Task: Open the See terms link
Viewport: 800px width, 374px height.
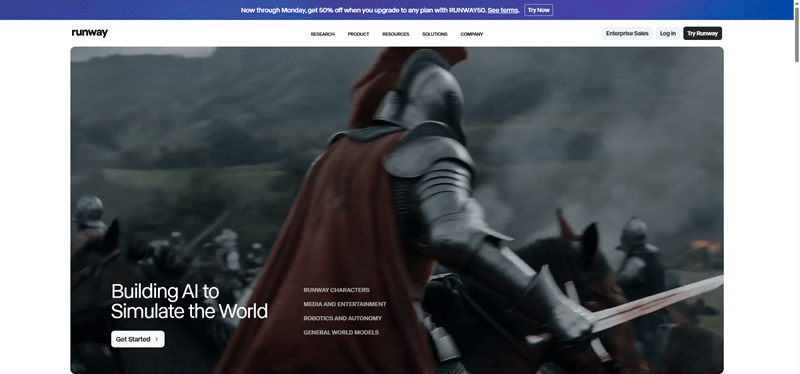Action: [503, 10]
